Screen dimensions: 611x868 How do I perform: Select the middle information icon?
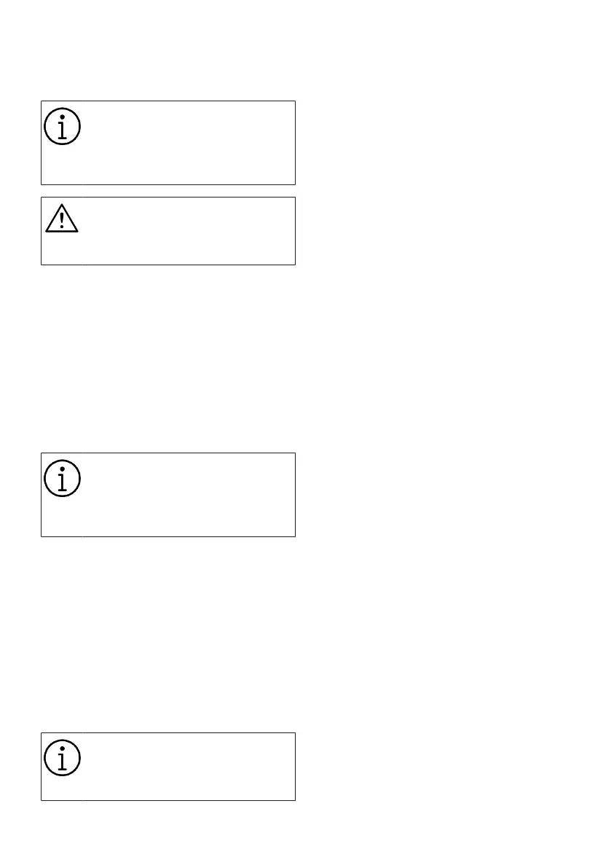[x=63, y=479]
